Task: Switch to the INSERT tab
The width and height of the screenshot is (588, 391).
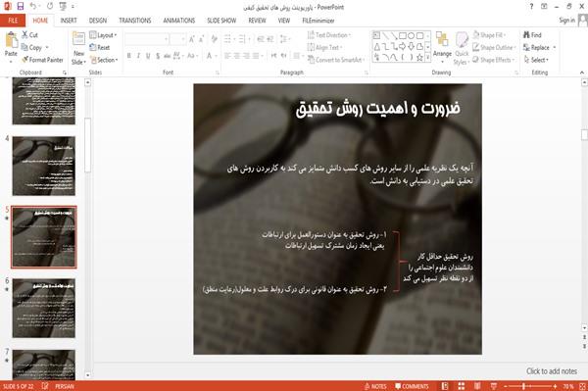Action: point(69,21)
